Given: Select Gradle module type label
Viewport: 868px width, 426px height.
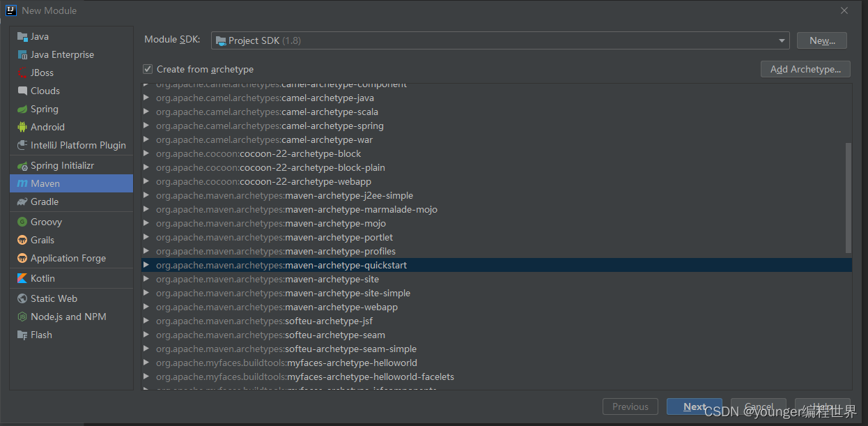Looking at the screenshot, I should click(45, 201).
